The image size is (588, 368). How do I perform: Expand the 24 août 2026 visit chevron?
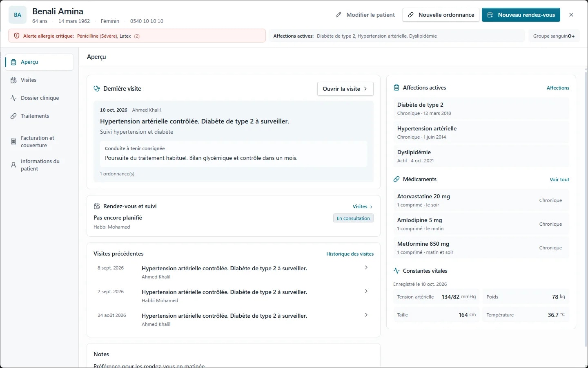(x=366, y=315)
